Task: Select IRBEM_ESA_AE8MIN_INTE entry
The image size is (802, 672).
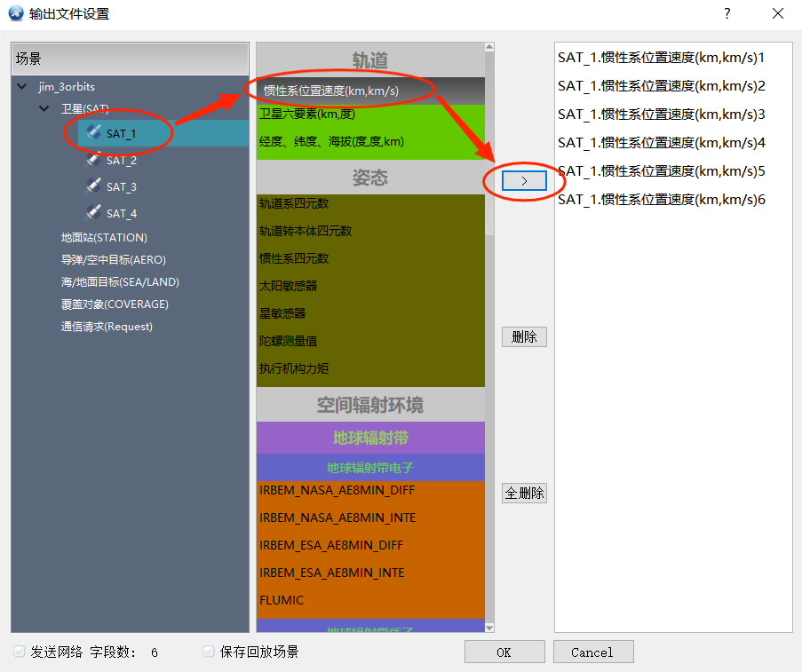Action: [x=370, y=573]
